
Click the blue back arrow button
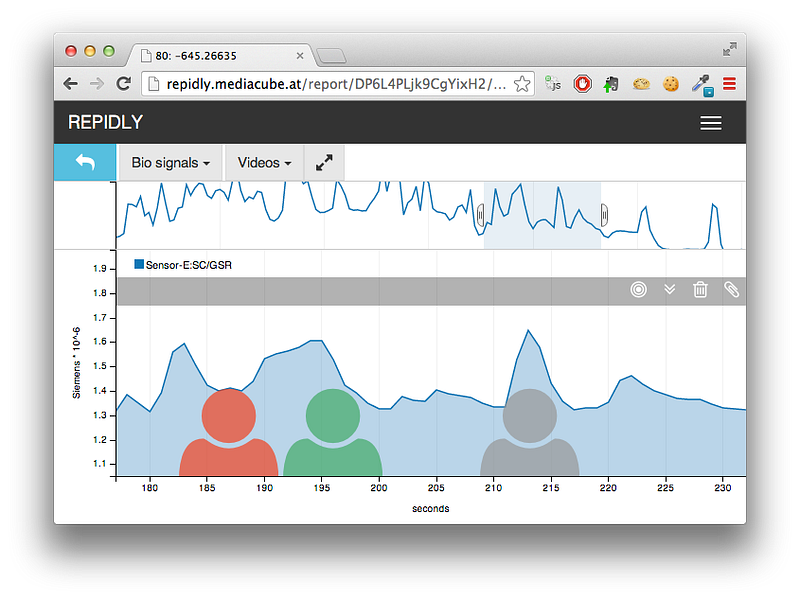(x=85, y=163)
